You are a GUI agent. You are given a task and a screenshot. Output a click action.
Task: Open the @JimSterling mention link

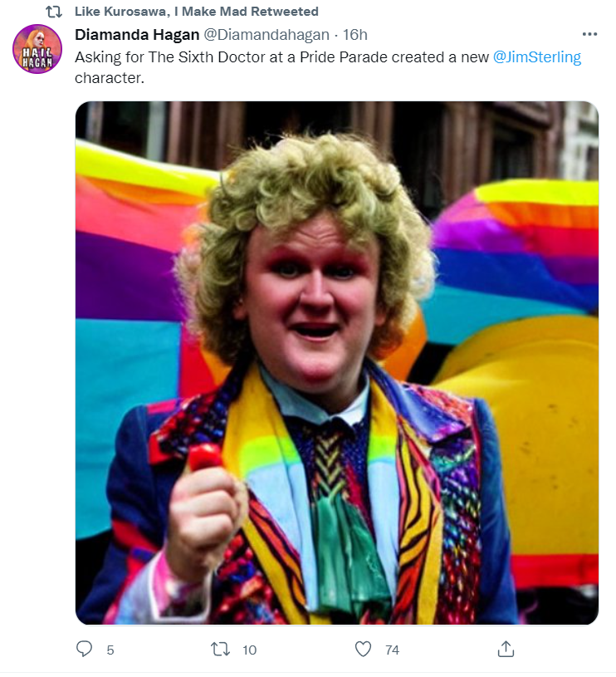pos(537,57)
